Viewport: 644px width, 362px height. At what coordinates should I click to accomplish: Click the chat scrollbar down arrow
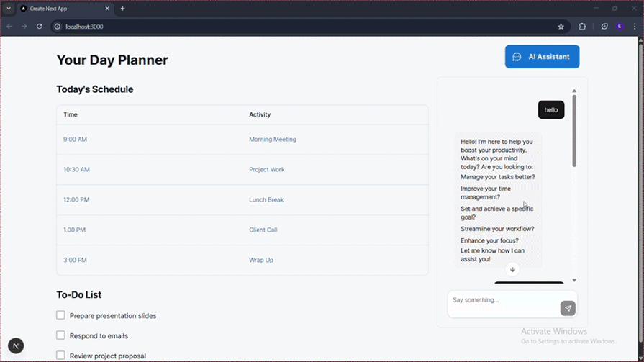click(x=574, y=280)
